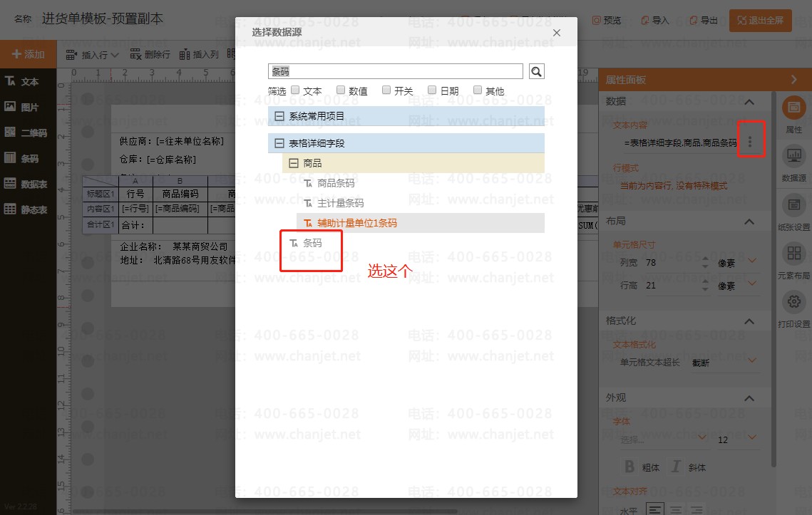Click the 合计区1 row label
The width and height of the screenshot is (812, 515).
tap(101, 224)
